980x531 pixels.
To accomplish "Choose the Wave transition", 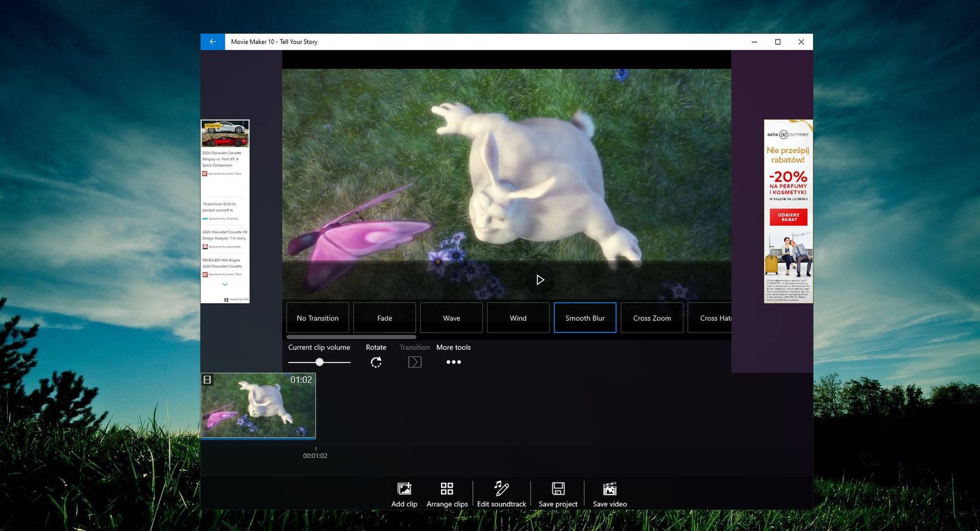I will 451,318.
